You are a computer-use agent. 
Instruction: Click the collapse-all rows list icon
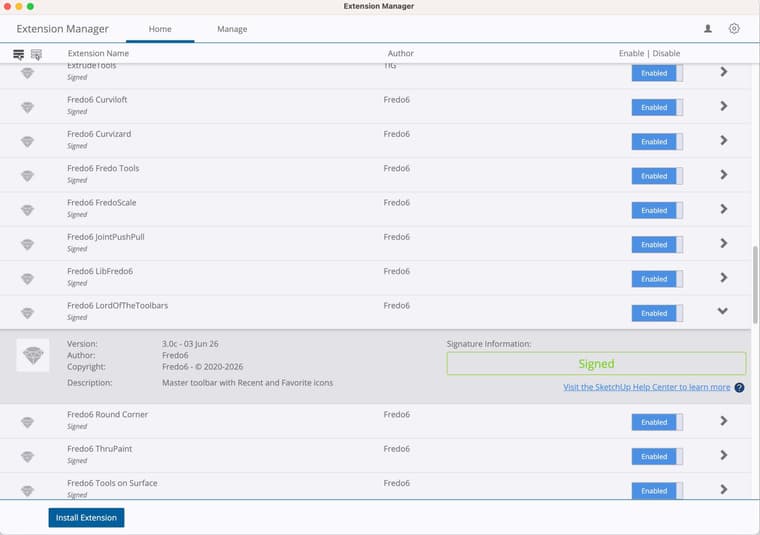(36, 54)
